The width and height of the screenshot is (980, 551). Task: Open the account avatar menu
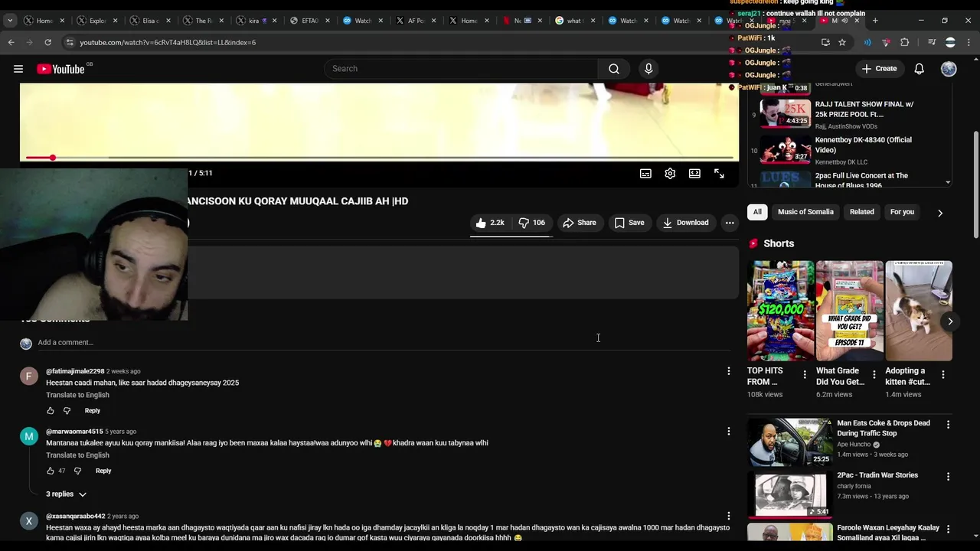[x=949, y=69]
